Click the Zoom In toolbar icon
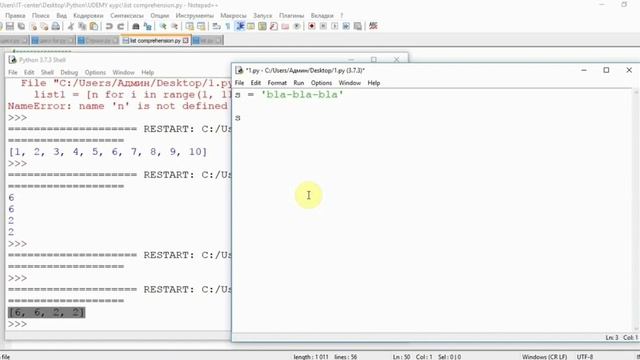The width and height of the screenshot is (640, 360). click(x=163, y=26)
